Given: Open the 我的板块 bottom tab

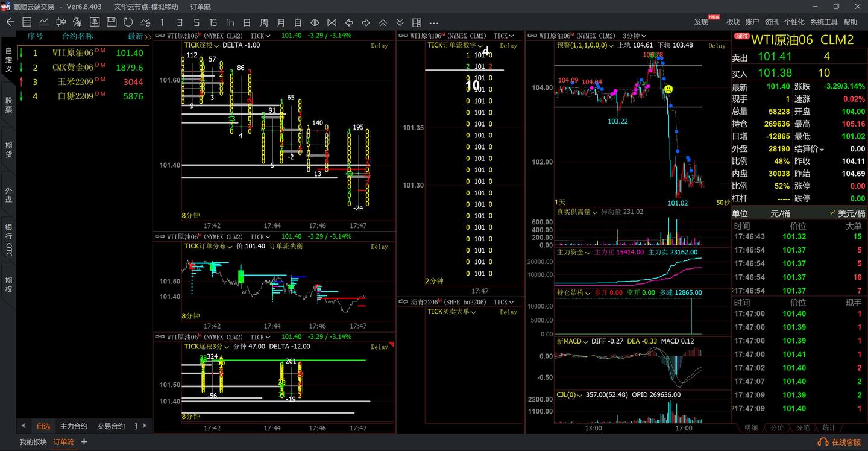Looking at the screenshot, I should click(33, 442).
